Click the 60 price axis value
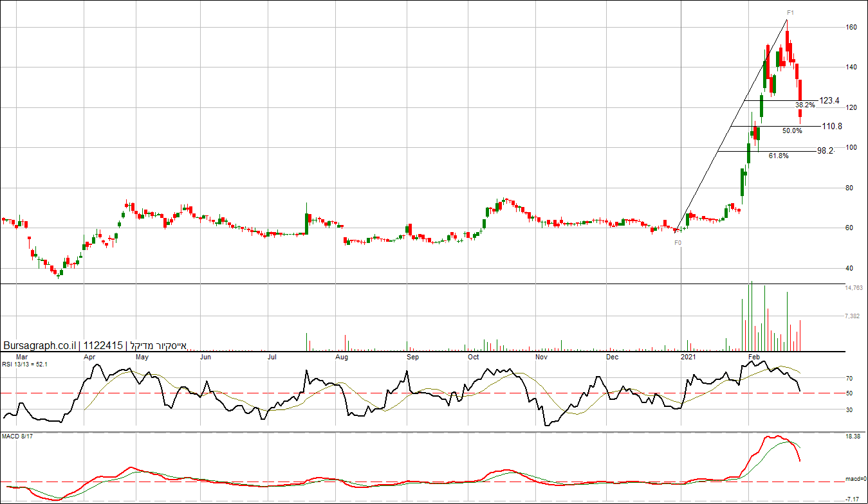 coord(849,228)
